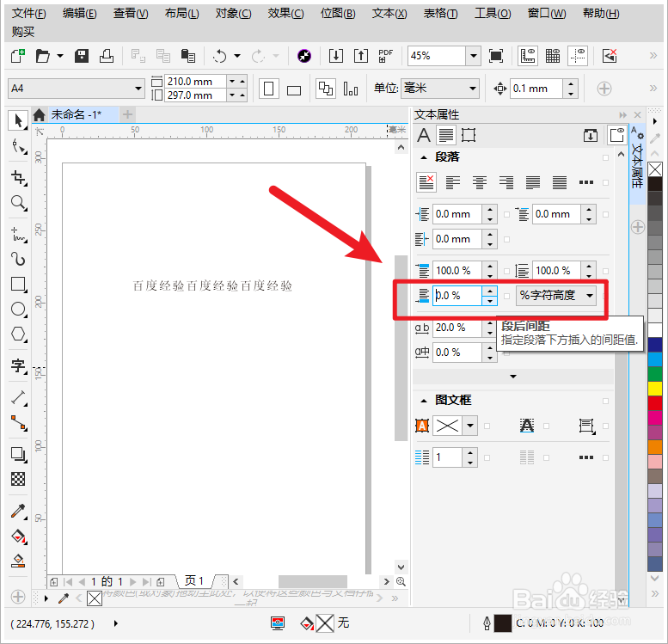Open the 文件 menu
This screenshot has width=668, height=644.
coord(28,14)
